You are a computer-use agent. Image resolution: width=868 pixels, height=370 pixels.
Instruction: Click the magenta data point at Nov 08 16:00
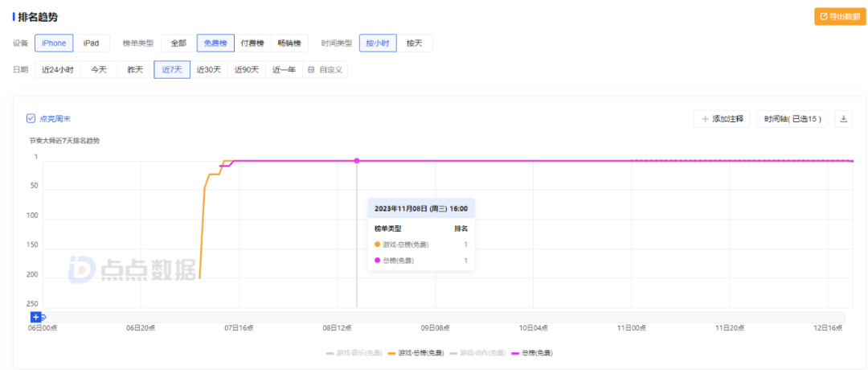(357, 161)
